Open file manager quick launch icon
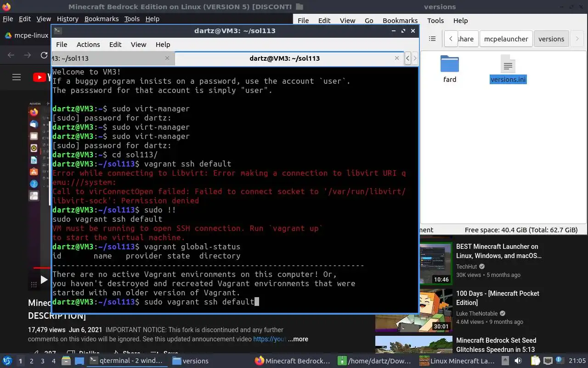This screenshot has height=368, width=588. pyautogui.click(x=66, y=361)
